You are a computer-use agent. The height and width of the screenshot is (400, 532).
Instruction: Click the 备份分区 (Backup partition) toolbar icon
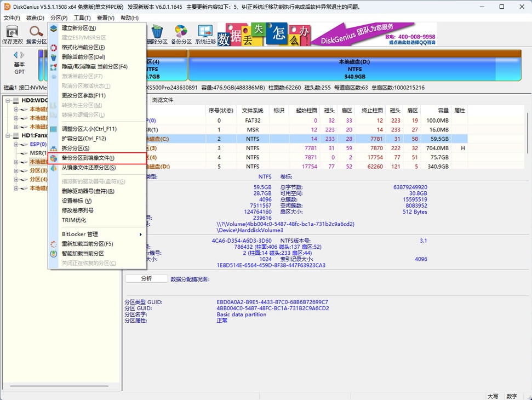pos(181,33)
